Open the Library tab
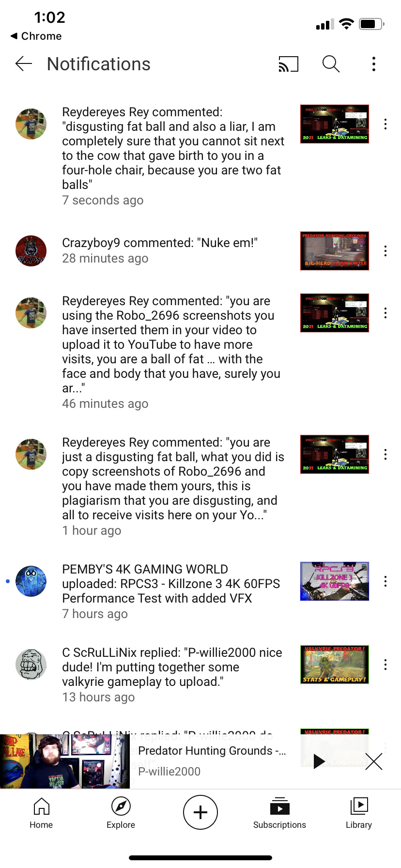The width and height of the screenshot is (401, 868). click(359, 813)
